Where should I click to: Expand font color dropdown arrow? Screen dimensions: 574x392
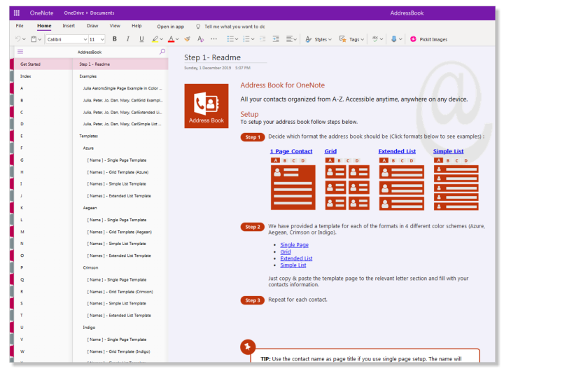tap(177, 39)
